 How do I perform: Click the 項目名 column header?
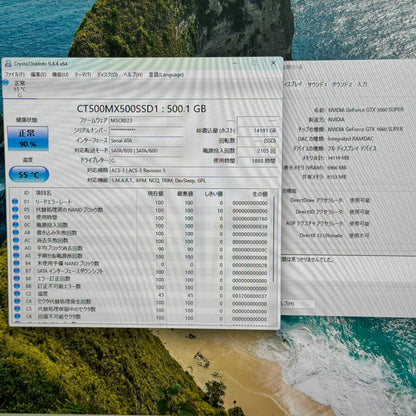coord(44,193)
